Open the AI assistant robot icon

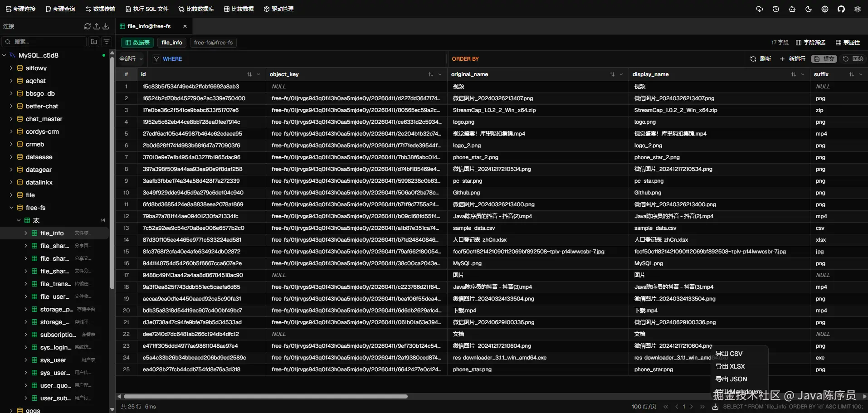pos(792,9)
